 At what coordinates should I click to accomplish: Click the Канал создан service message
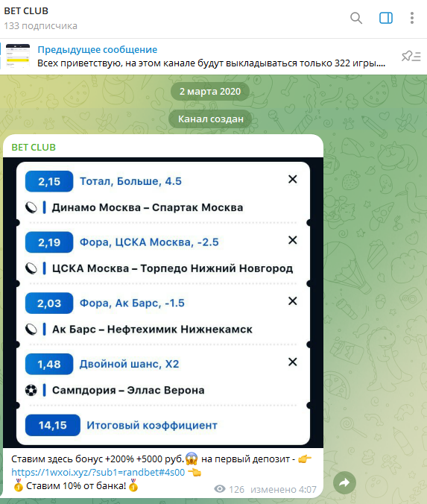[x=211, y=119]
